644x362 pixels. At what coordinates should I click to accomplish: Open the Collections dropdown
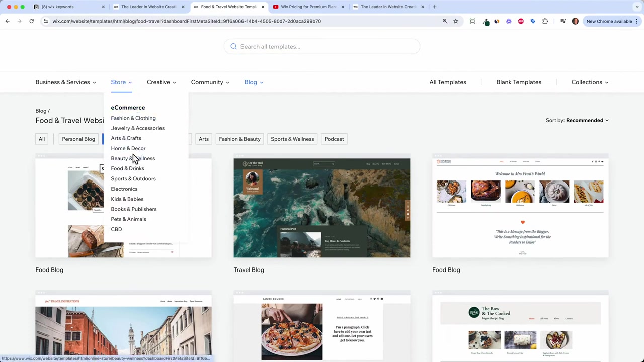[590, 82]
